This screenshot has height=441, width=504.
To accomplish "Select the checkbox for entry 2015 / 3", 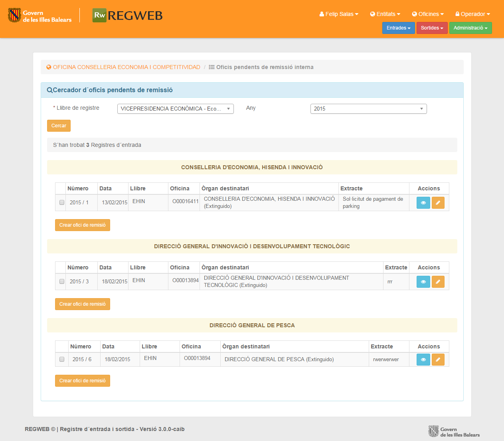I will pyautogui.click(x=62, y=281).
